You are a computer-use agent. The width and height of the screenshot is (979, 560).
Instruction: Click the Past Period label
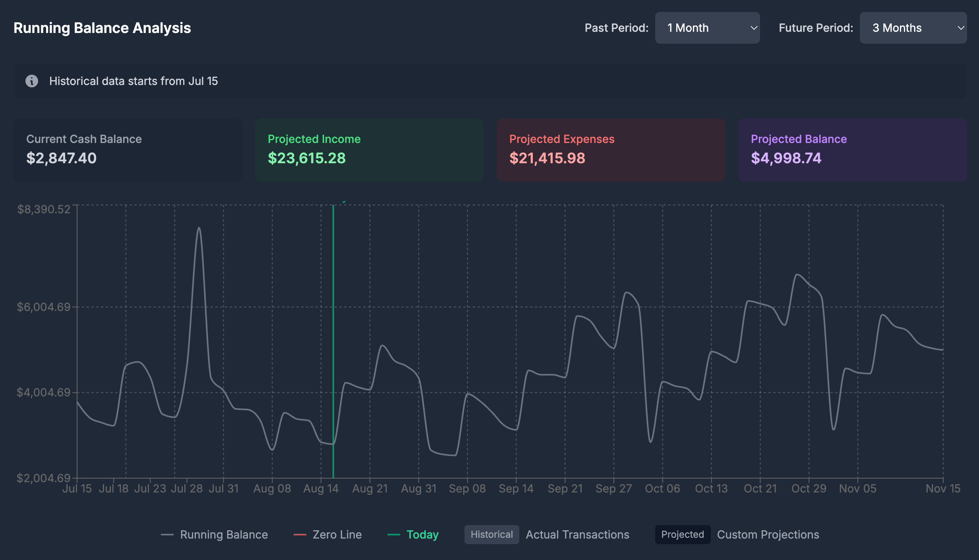pyautogui.click(x=616, y=28)
